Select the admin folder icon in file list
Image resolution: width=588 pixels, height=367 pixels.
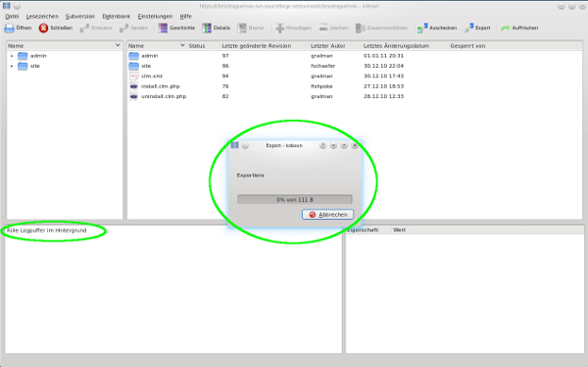pyautogui.click(x=134, y=56)
